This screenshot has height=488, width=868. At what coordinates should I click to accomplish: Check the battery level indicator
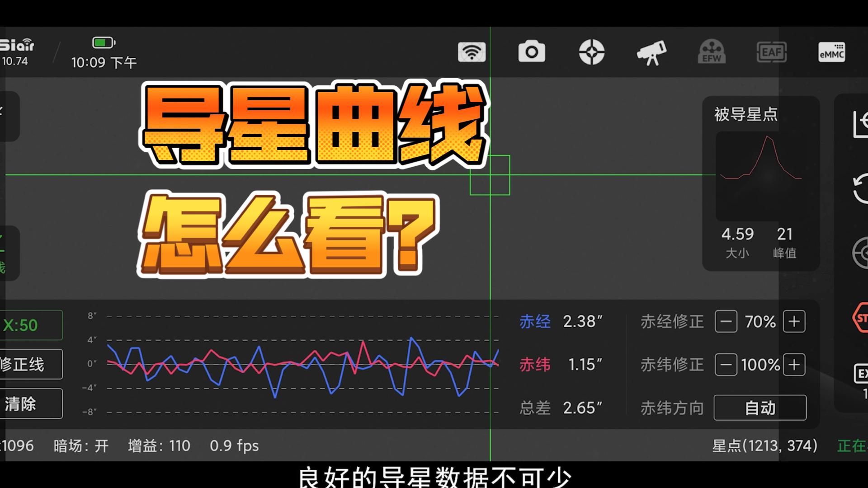click(104, 43)
